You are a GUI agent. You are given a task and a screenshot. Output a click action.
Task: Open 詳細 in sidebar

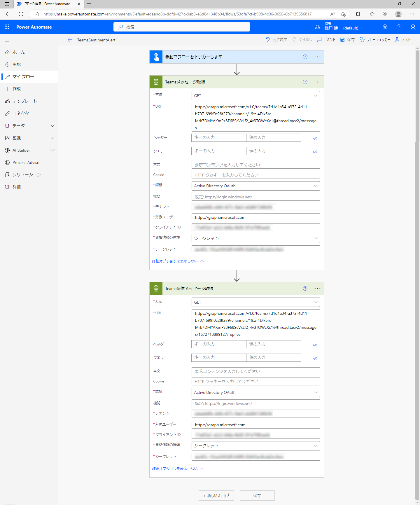(x=29, y=187)
